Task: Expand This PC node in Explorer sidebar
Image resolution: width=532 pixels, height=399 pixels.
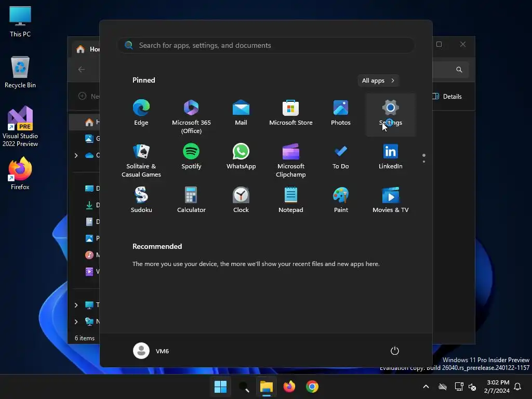Action: pos(76,305)
